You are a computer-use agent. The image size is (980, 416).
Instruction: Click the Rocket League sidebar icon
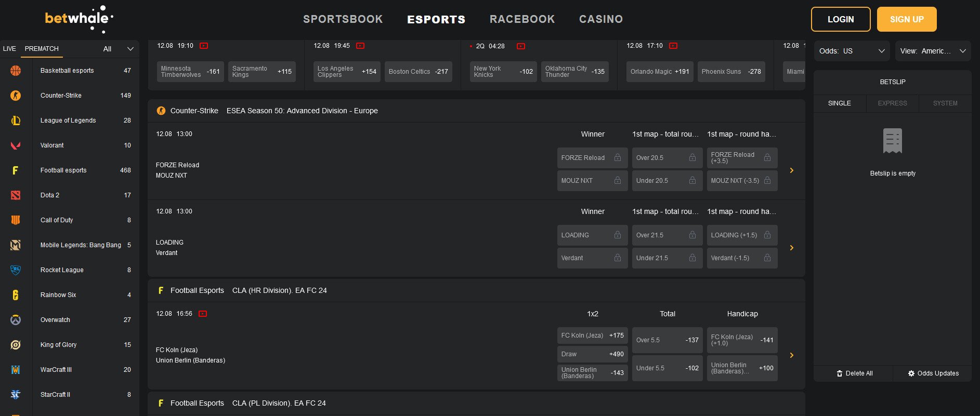pyautogui.click(x=16, y=270)
